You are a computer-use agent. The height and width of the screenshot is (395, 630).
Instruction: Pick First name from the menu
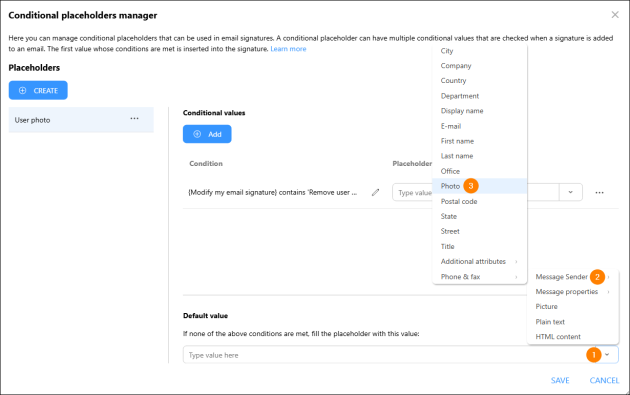click(x=479, y=141)
